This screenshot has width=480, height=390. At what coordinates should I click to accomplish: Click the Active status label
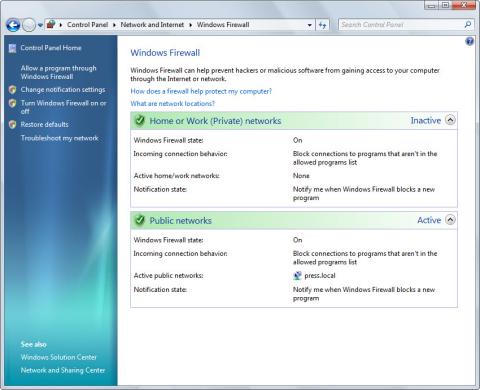coord(429,220)
